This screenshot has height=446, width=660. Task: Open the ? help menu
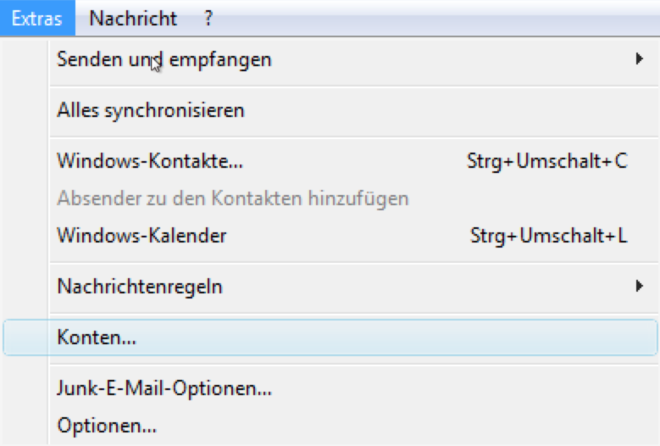pos(208,18)
